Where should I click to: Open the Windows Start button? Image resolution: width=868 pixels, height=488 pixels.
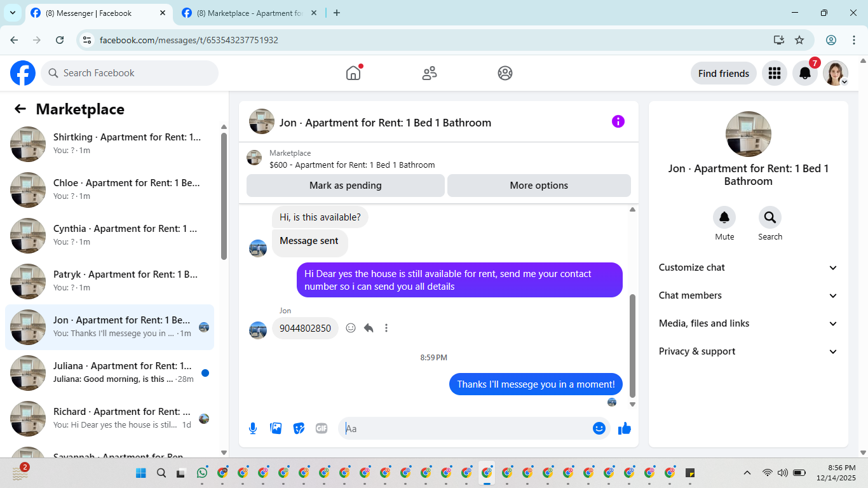point(140,473)
